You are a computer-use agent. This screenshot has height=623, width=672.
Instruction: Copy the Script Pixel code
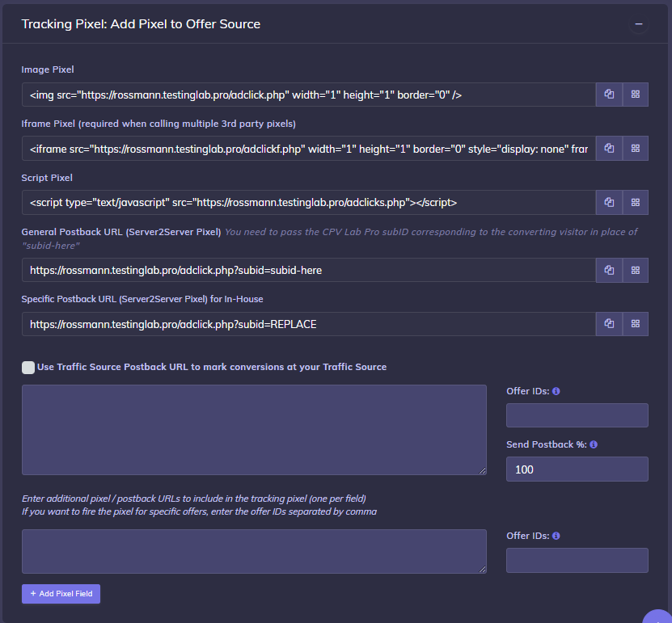[x=610, y=202]
